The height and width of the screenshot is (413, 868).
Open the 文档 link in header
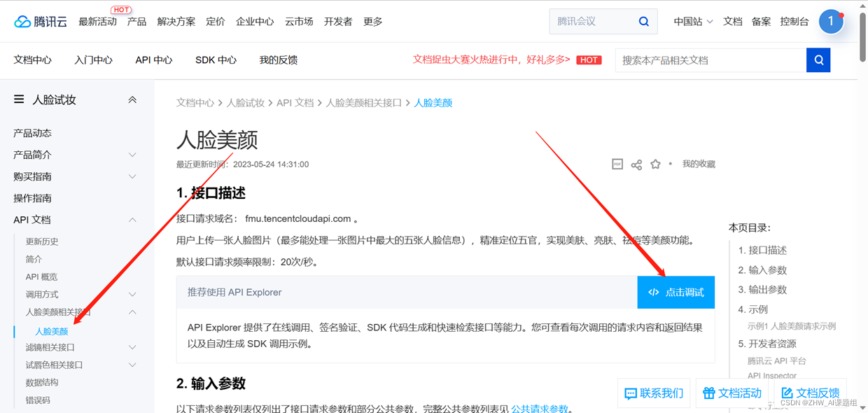click(733, 22)
